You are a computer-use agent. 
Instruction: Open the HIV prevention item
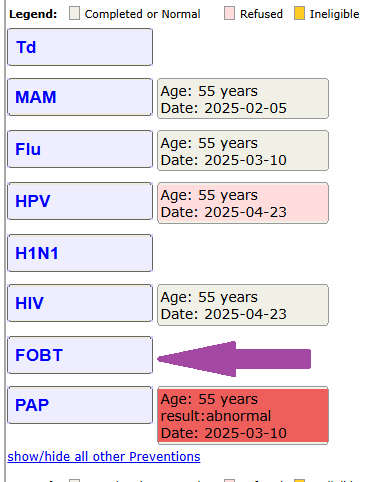[80, 303]
